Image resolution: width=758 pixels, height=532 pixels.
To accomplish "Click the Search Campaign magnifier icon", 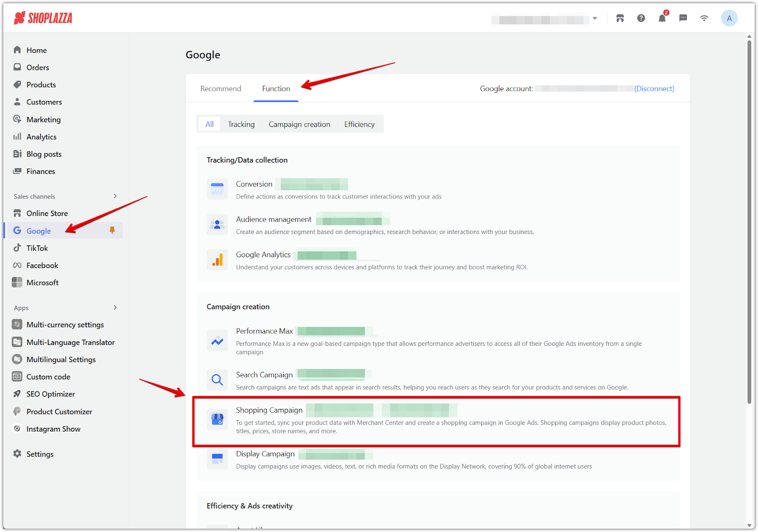I will coord(217,380).
